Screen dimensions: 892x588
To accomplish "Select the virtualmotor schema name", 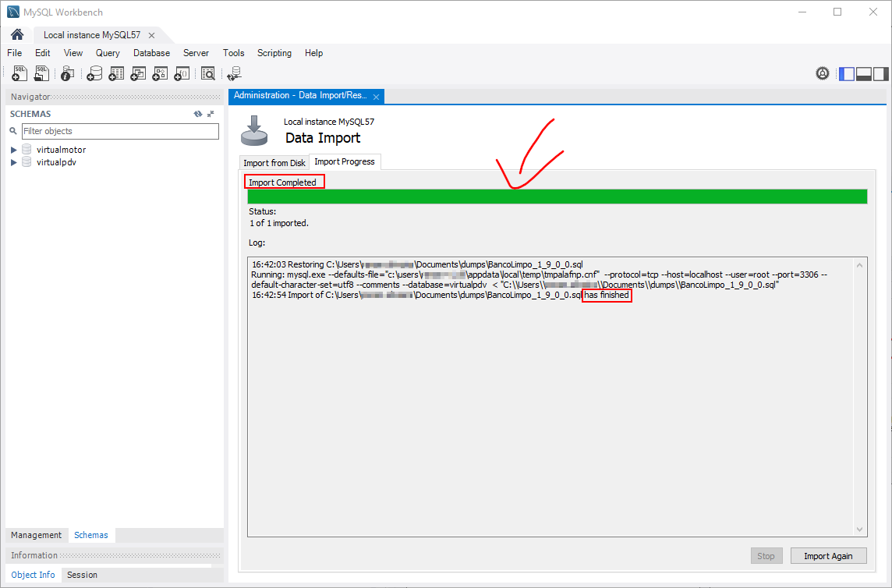I will [x=61, y=150].
